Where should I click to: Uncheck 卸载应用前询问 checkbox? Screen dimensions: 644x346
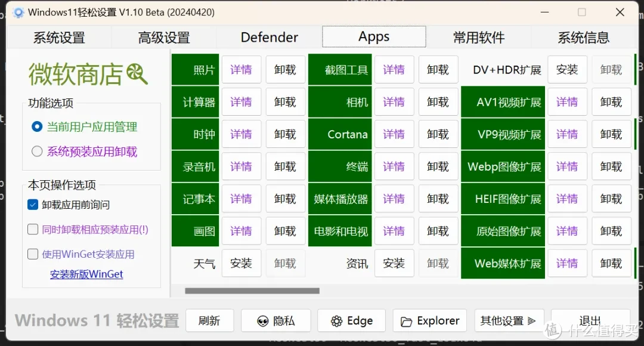[x=33, y=205]
